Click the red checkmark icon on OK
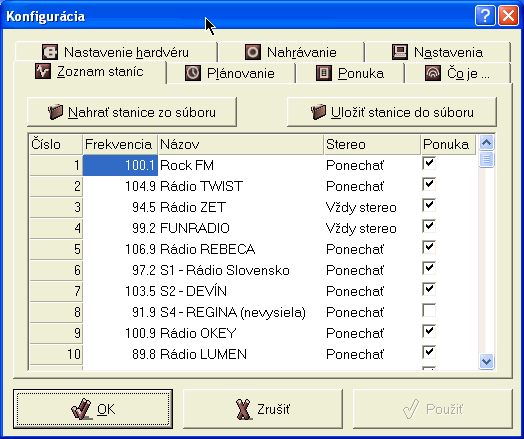The width and height of the screenshot is (524, 439). [x=81, y=409]
